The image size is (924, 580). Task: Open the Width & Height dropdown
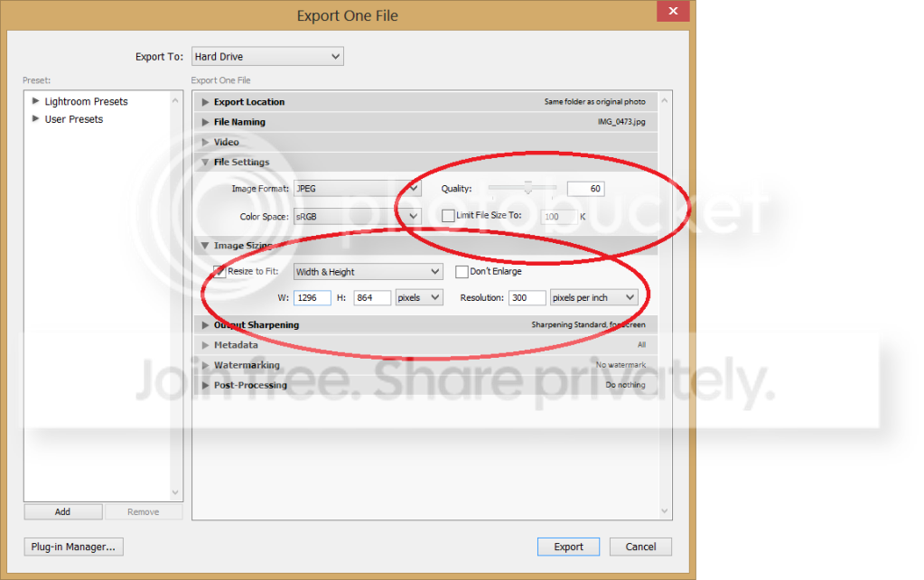pos(368,272)
